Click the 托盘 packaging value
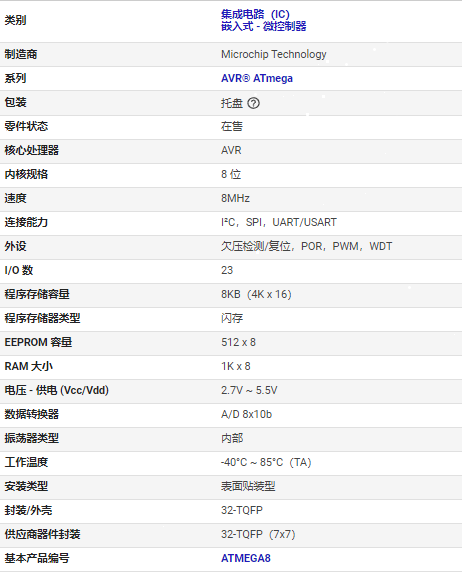 click(x=232, y=103)
